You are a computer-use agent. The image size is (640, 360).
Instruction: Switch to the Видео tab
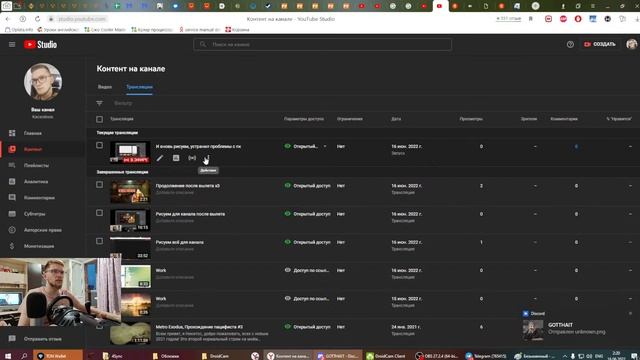105,87
